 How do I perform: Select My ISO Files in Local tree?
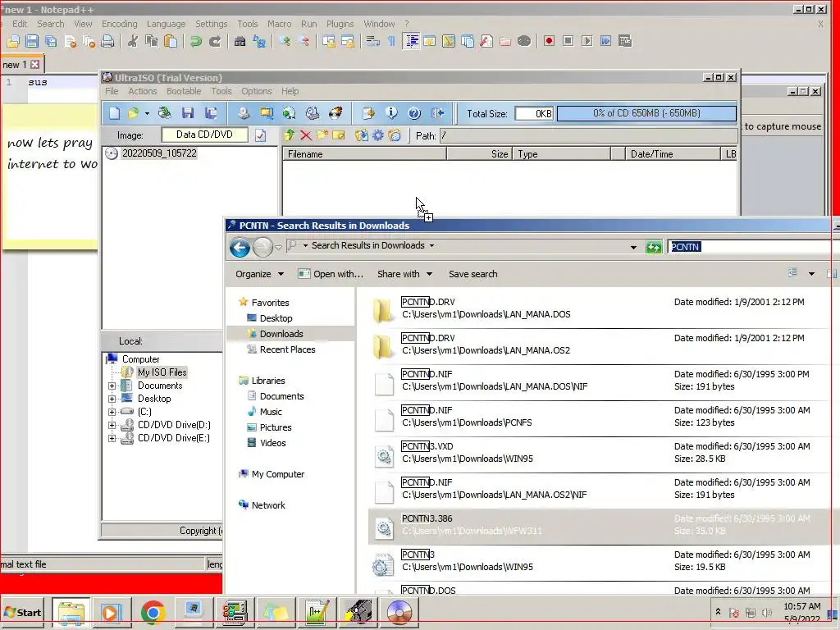pyautogui.click(x=162, y=372)
